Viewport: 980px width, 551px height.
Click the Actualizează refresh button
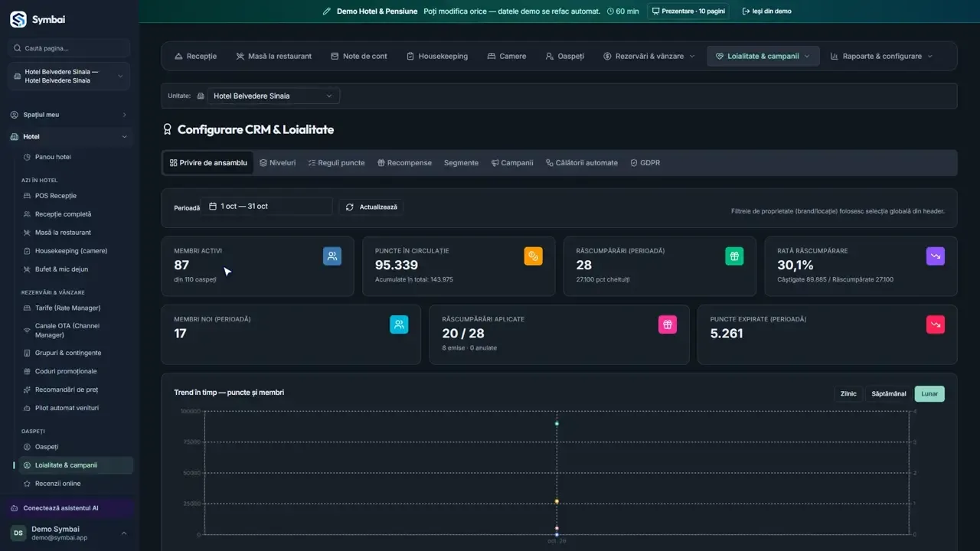371,207
